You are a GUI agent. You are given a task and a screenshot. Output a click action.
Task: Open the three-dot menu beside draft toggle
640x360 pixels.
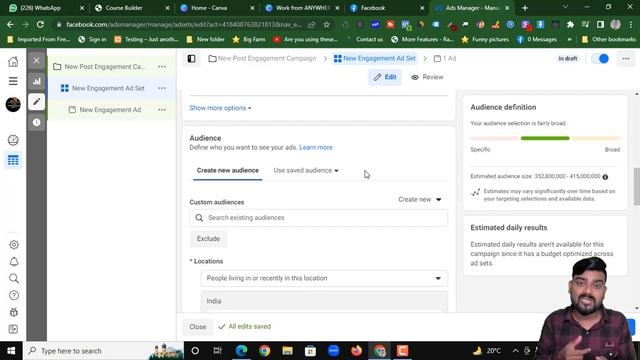(626, 59)
